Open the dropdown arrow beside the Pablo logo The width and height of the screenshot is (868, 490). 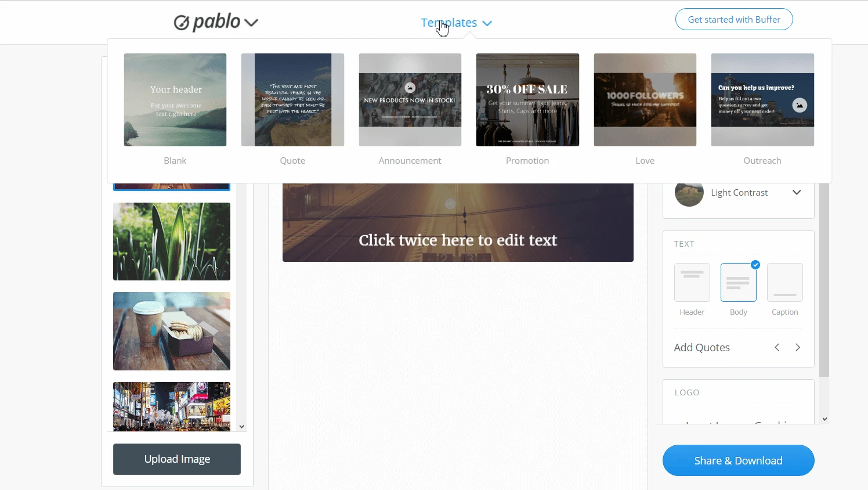pos(251,23)
